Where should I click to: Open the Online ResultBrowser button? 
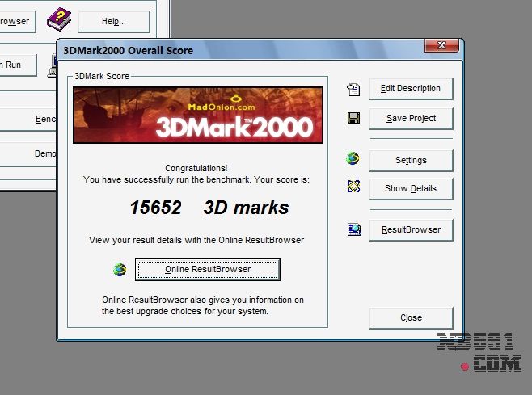[208, 269]
